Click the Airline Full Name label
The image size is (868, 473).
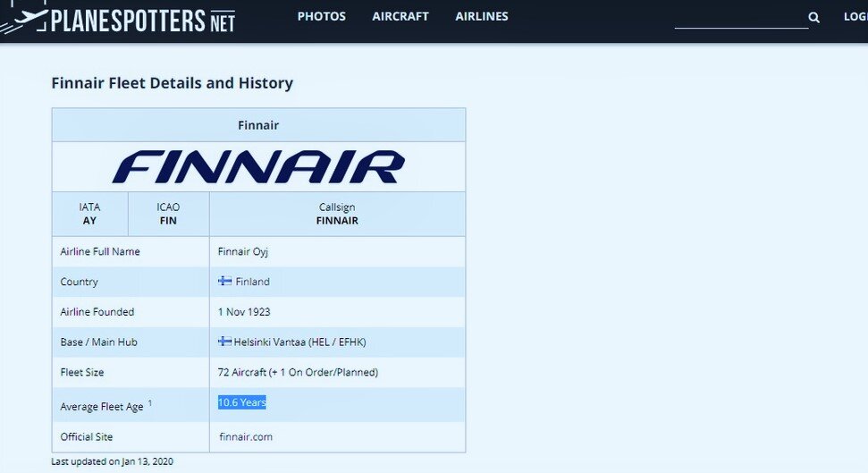pos(100,251)
